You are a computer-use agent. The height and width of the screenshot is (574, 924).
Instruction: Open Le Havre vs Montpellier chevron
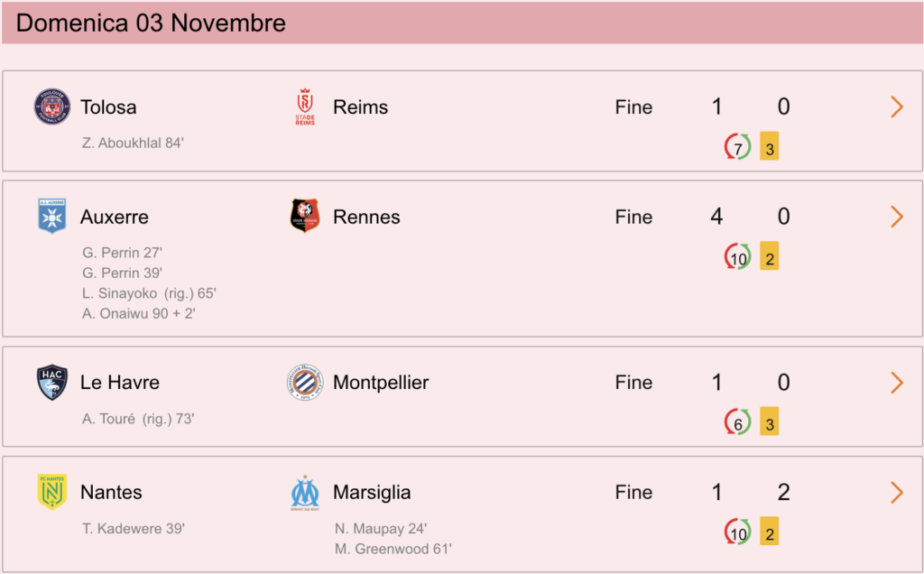tap(897, 383)
